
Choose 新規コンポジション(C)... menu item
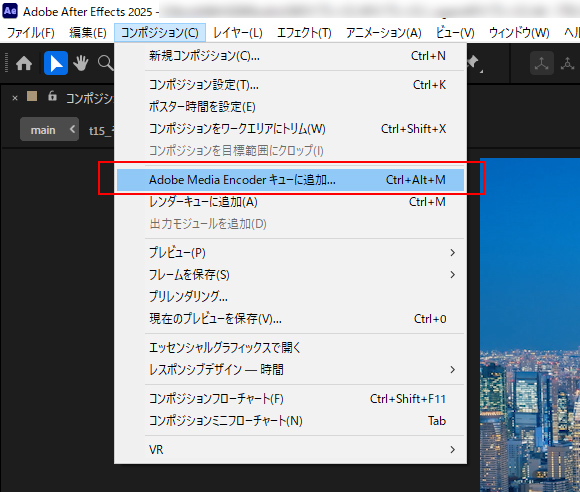pyautogui.click(x=290, y=56)
